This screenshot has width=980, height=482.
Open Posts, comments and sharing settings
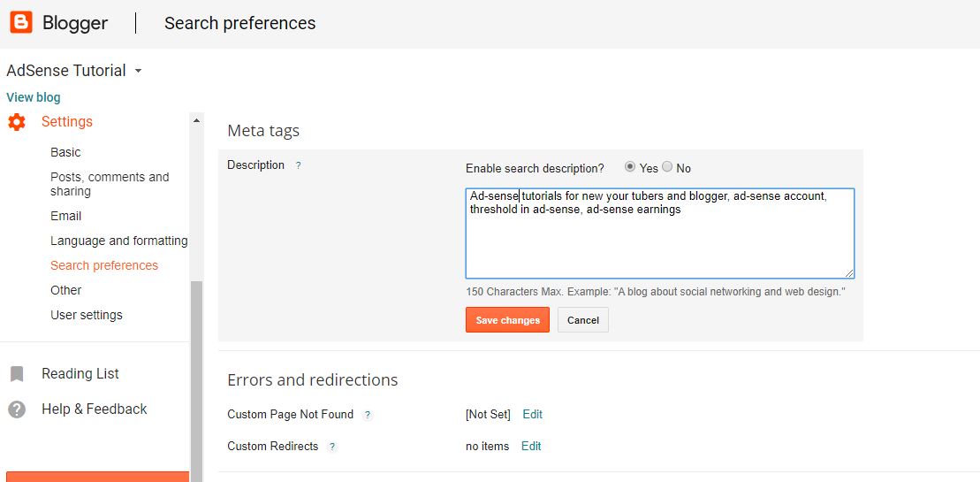click(110, 184)
